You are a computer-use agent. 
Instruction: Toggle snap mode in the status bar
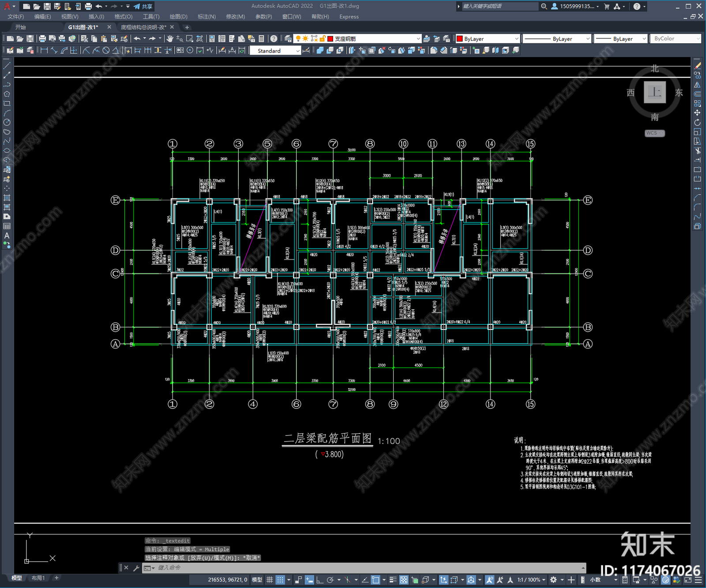pos(280,580)
